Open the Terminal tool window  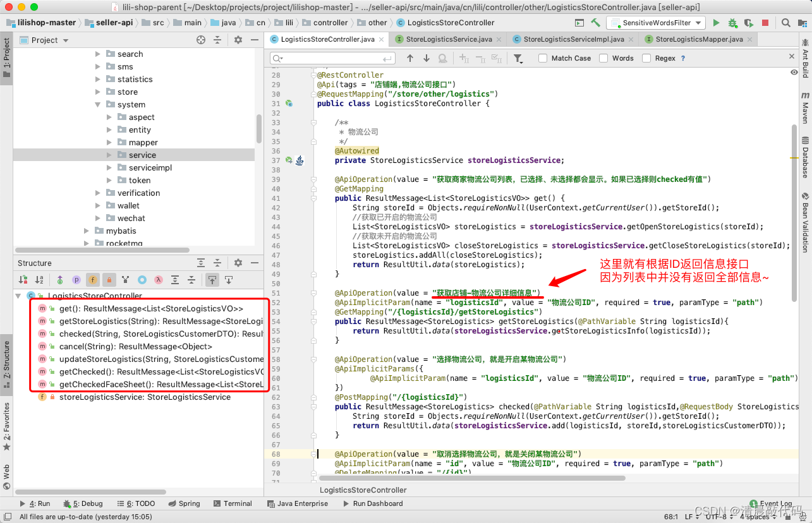click(x=233, y=503)
